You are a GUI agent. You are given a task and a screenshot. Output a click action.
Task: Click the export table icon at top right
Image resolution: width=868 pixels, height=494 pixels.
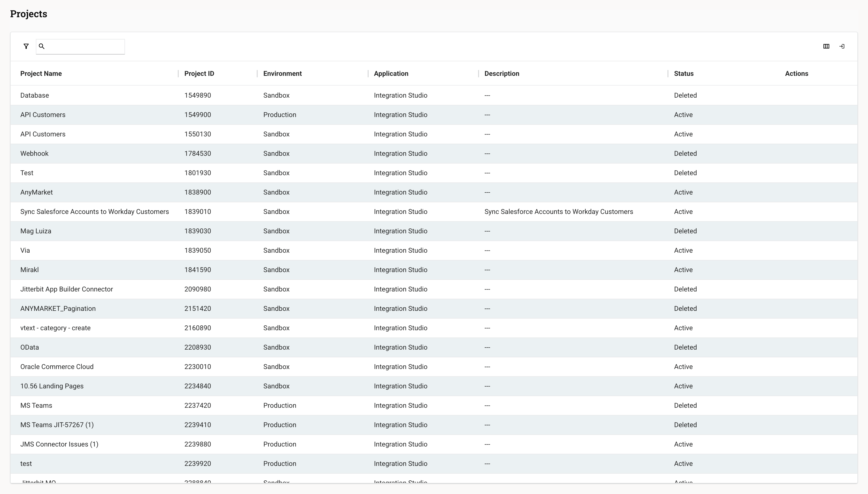click(x=842, y=46)
